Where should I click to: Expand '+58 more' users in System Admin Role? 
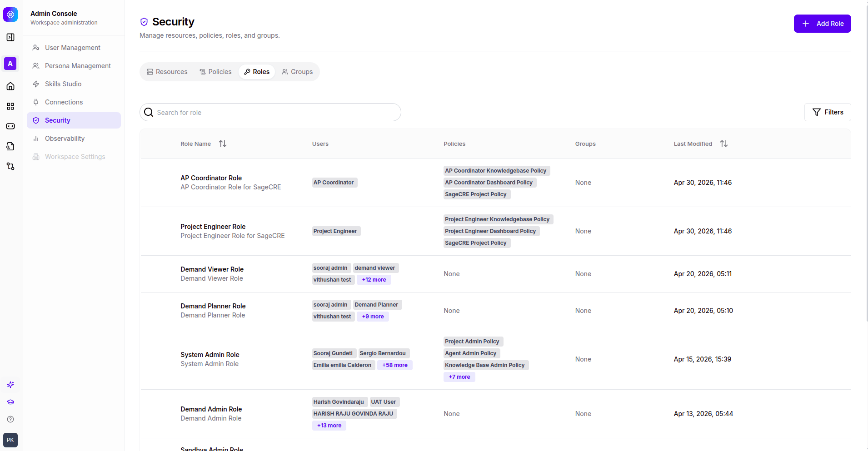[x=395, y=365]
